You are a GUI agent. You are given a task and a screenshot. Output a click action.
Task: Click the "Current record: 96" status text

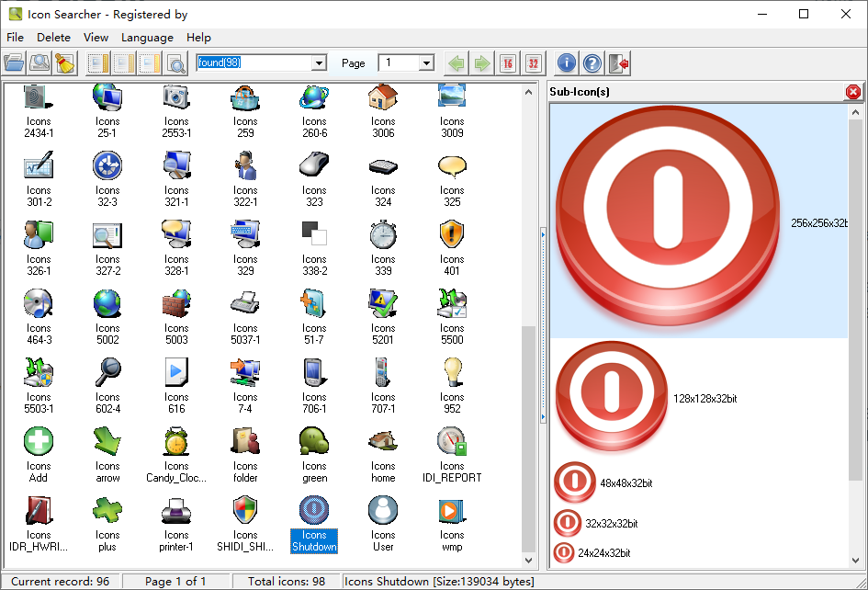point(61,581)
